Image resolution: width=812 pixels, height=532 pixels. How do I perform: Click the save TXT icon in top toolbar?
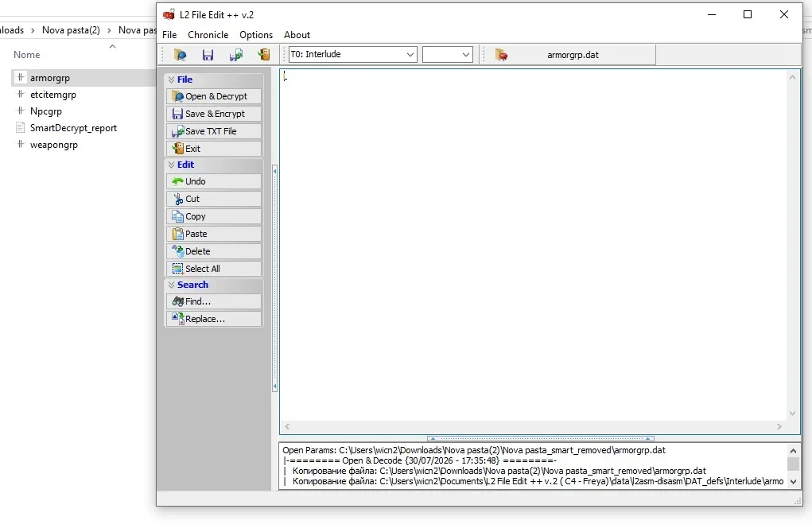pos(235,55)
